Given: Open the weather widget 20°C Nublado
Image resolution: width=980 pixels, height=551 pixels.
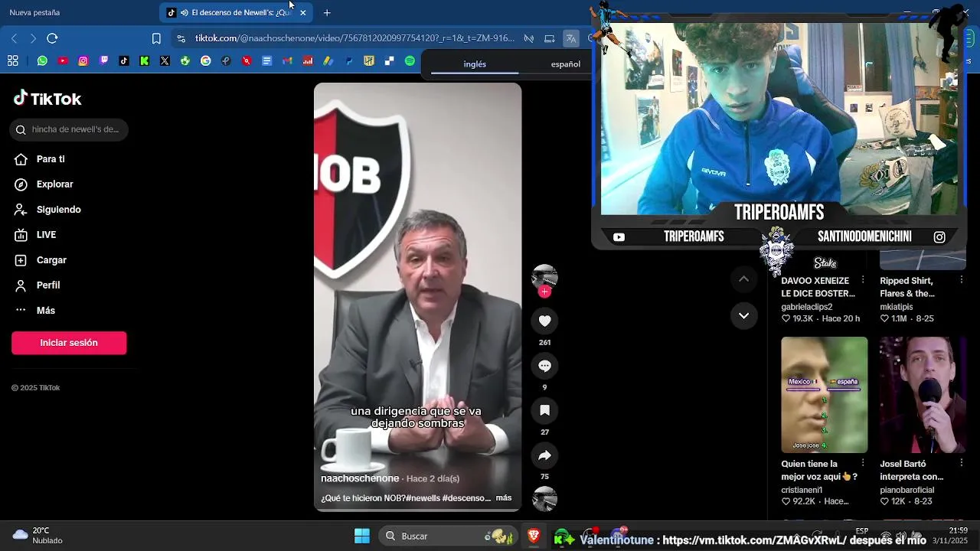Looking at the screenshot, I should [38, 536].
